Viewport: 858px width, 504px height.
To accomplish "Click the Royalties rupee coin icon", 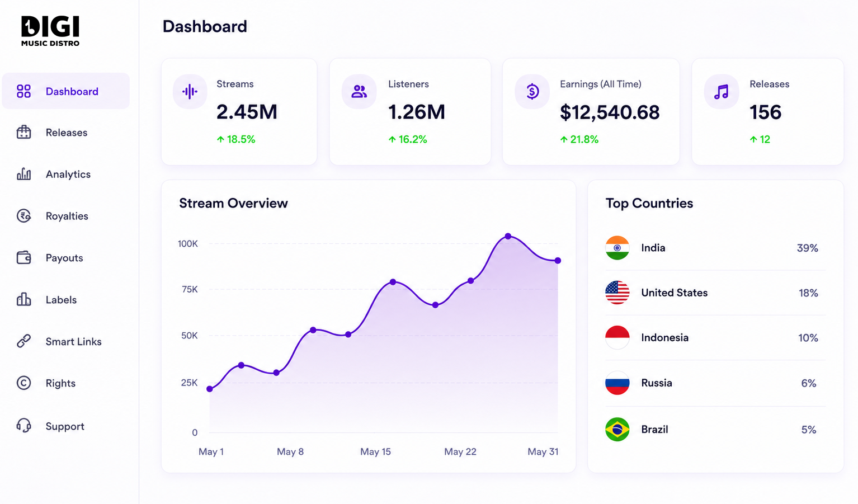I will tap(23, 216).
